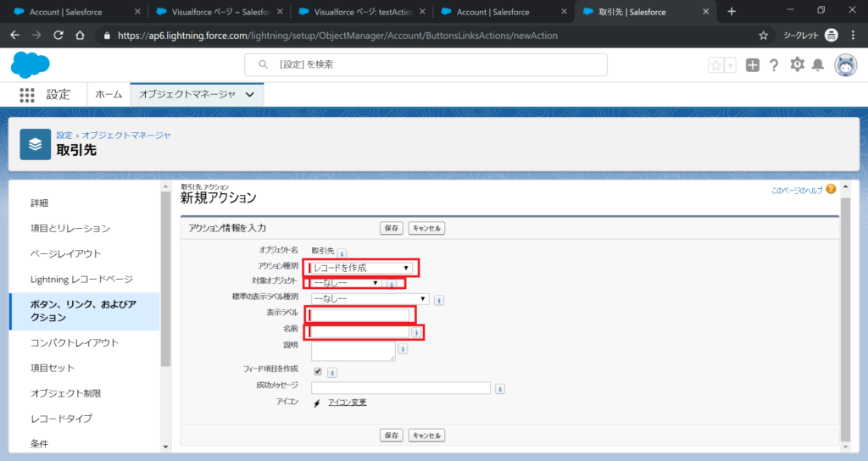The width and height of the screenshot is (868, 461).
Task: Click info icon beside the 名前 field
Action: coord(415,332)
